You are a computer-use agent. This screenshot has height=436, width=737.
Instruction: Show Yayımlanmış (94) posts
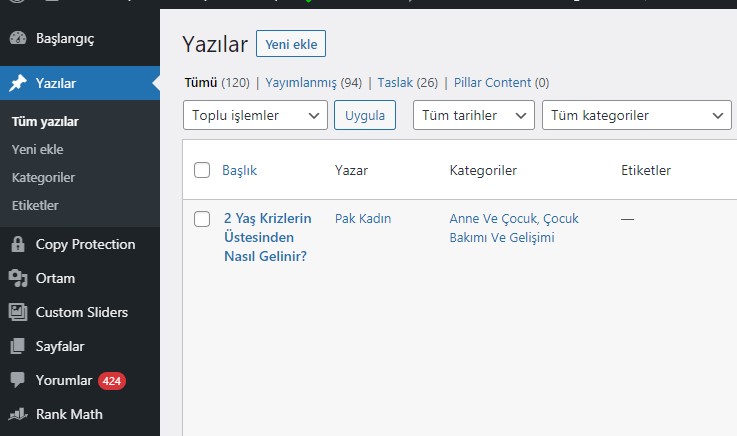(314, 83)
